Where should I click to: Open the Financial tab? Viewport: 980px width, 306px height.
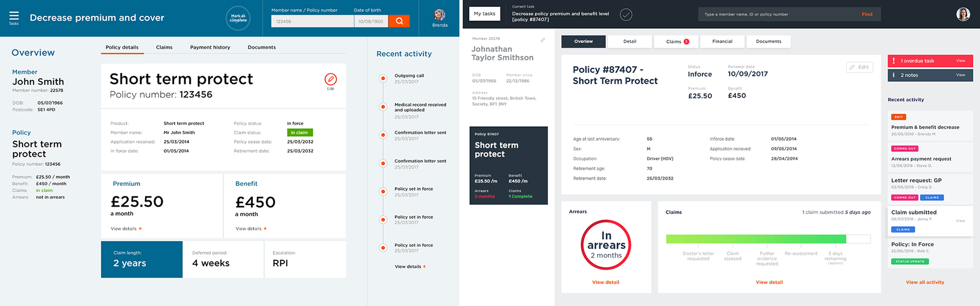(722, 42)
